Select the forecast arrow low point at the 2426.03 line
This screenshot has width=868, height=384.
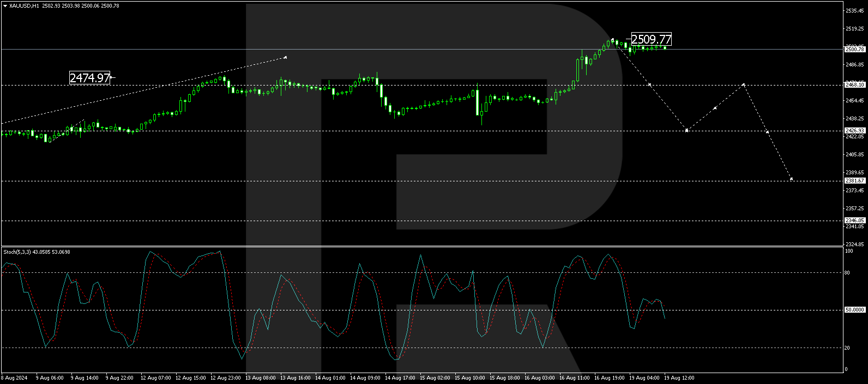(686, 130)
